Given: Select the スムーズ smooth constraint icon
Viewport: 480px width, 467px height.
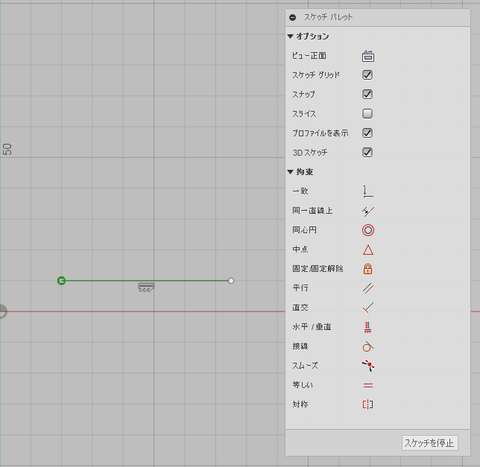Looking at the screenshot, I should coord(368,366).
